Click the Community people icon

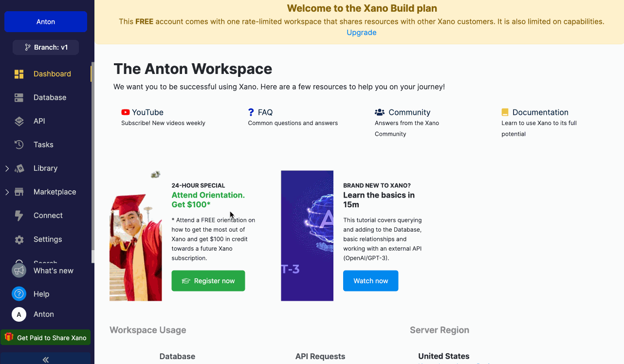coord(380,112)
